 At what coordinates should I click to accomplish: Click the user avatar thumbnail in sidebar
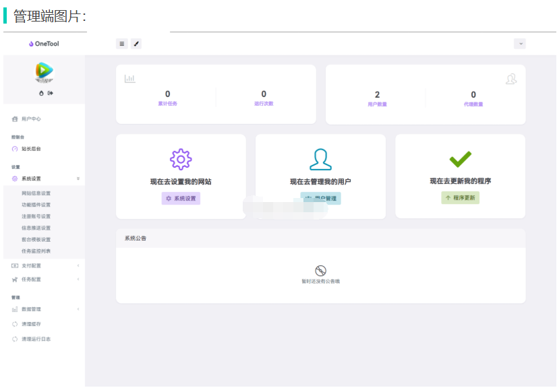[x=45, y=71]
